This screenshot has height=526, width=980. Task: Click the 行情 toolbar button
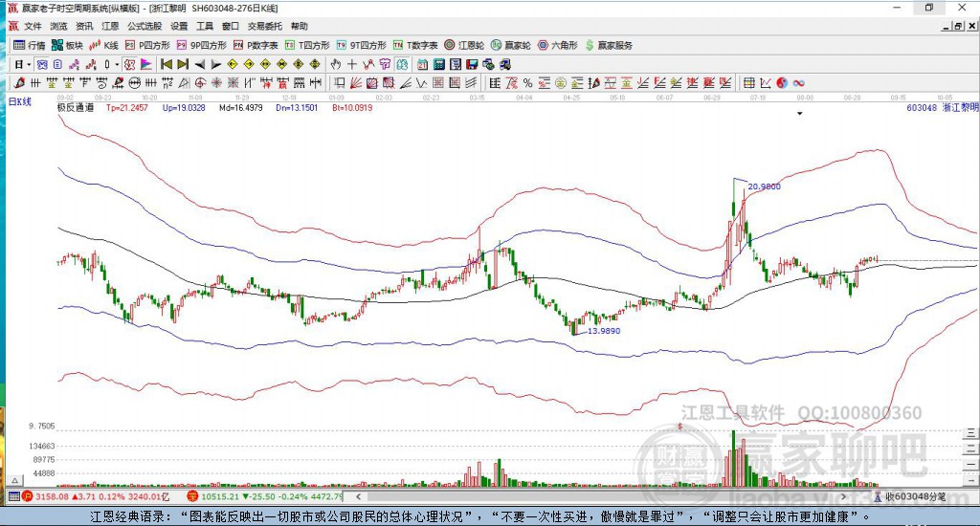point(30,45)
